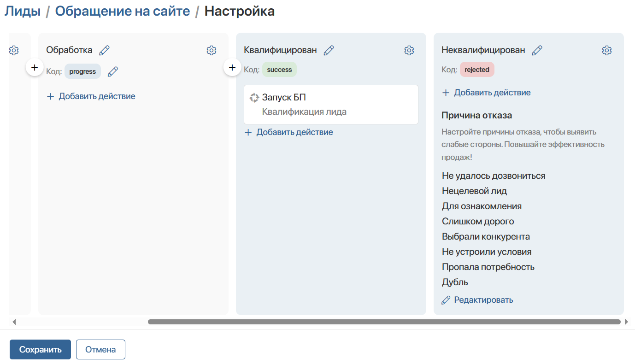Click the Квалифицирован stage title
635x364 pixels.
280,50
